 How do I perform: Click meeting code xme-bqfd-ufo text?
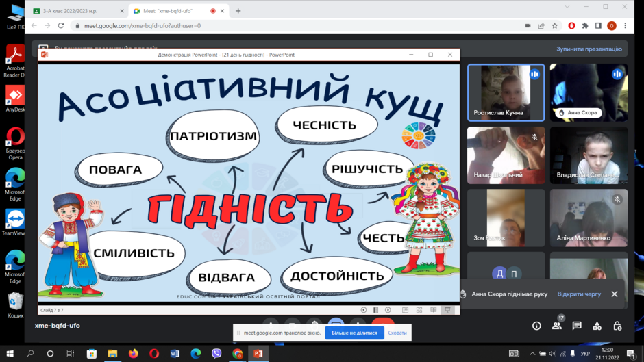pos(57,326)
